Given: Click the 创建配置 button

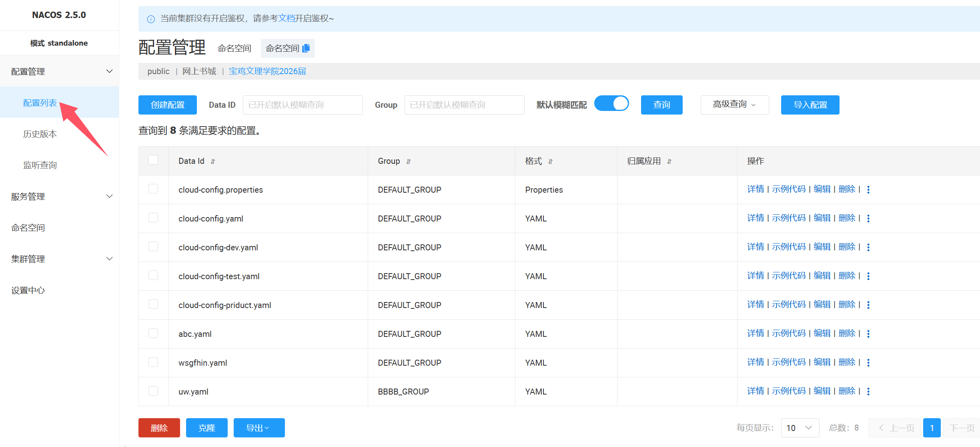Looking at the screenshot, I should click(x=167, y=105).
